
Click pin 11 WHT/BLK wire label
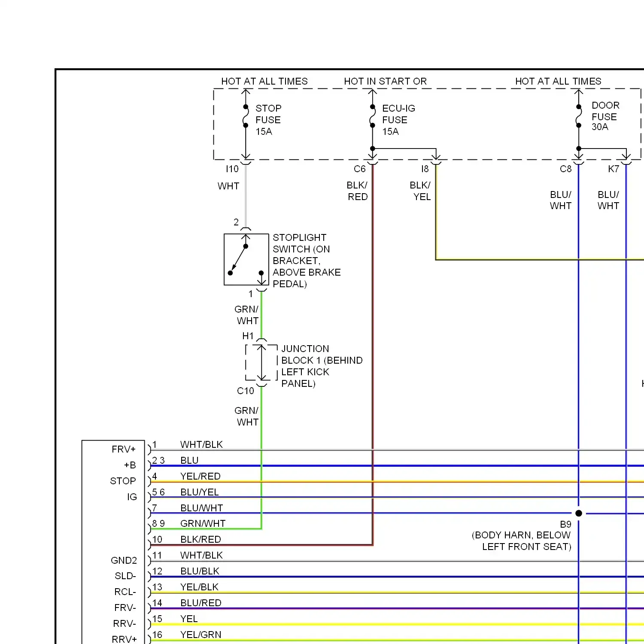click(201, 555)
